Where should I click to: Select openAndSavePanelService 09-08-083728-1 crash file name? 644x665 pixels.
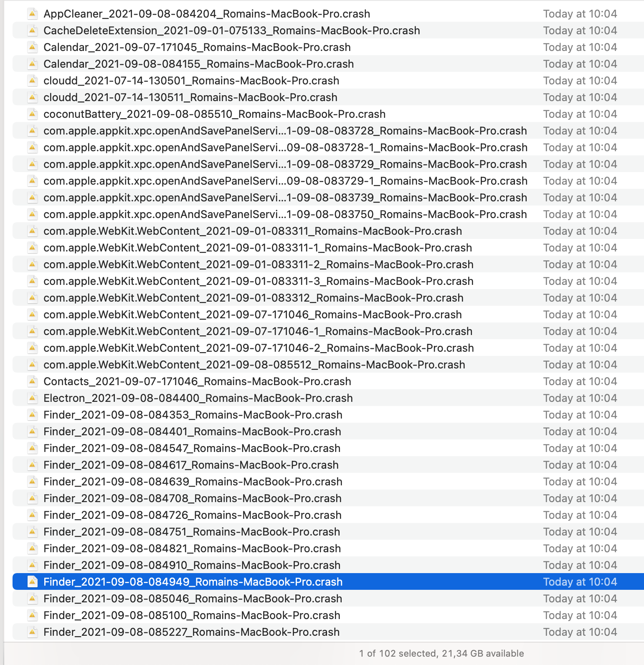pyautogui.click(x=286, y=147)
